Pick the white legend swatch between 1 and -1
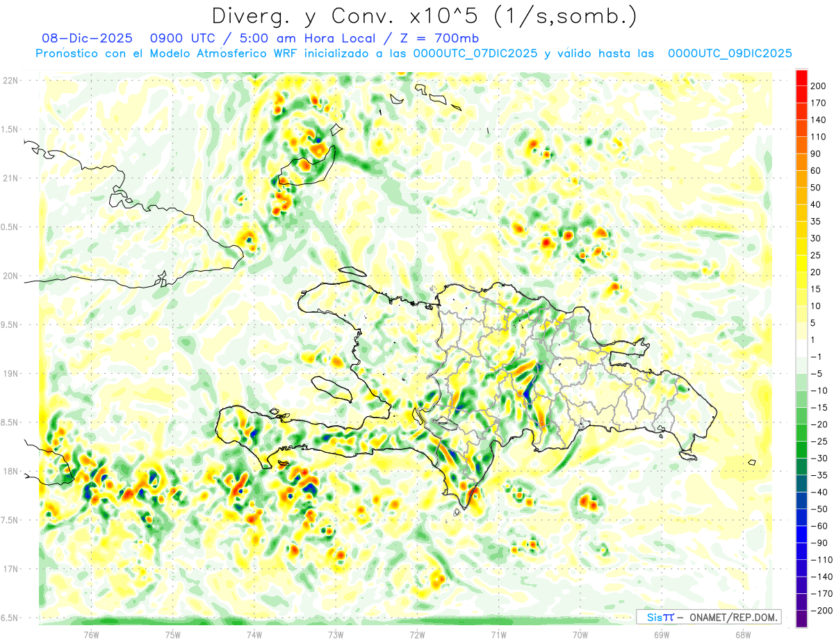This screenshot has height=644, width=834. (802, 348)
